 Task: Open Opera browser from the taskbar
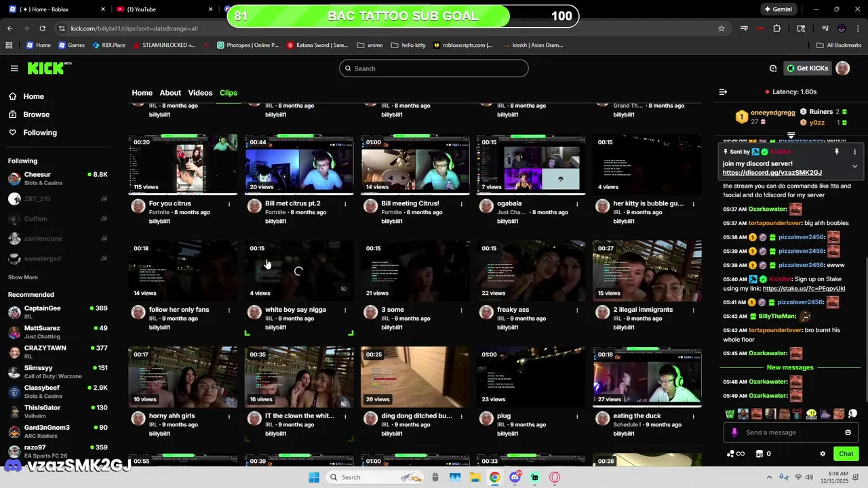(x=555, y=477)
